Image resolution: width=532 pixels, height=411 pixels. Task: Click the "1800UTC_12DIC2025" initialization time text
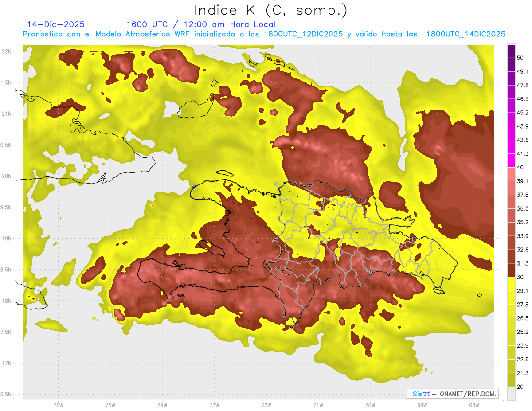point(303,34)
